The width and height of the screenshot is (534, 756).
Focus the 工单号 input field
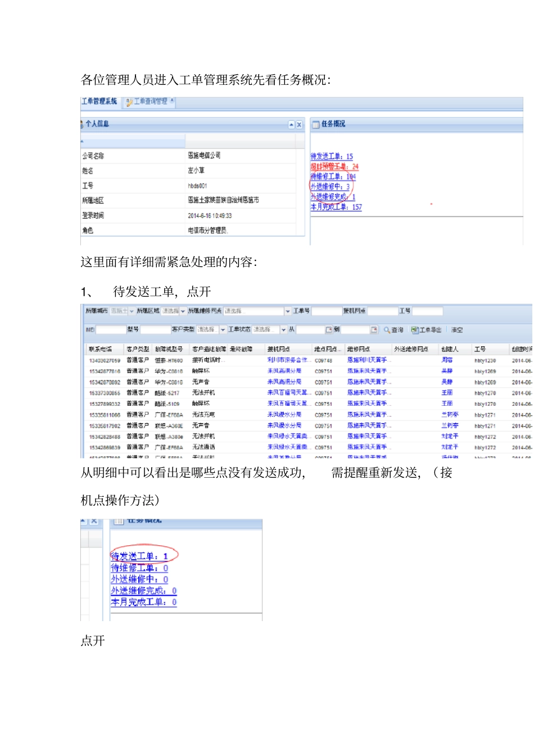coord(327,311)
